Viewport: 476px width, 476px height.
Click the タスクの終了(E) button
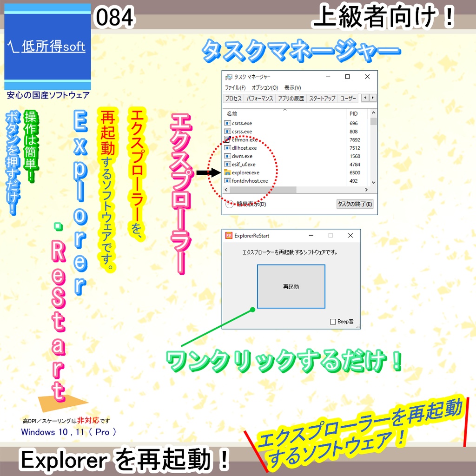[355, 204]
